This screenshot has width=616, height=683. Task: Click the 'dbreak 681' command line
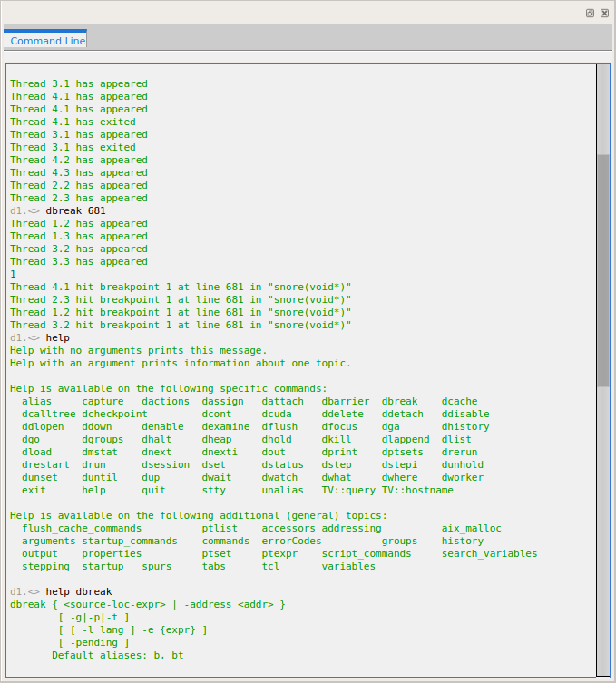click(75, 210)
